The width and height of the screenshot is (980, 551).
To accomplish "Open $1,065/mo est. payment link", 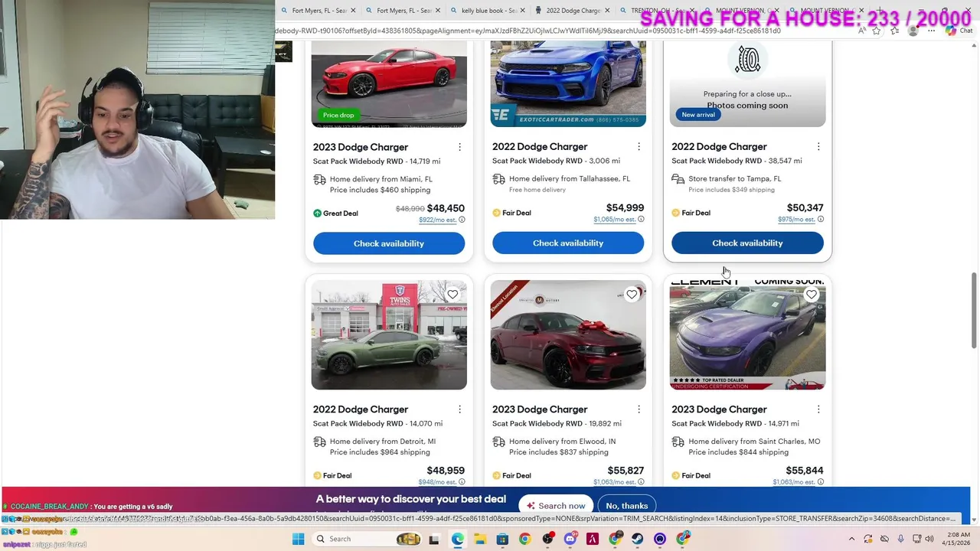I will pos(614,219).
